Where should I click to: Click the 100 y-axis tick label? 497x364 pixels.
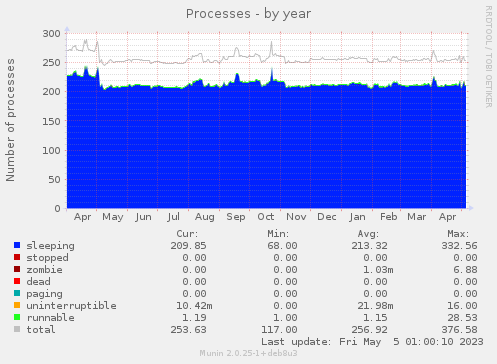click(51, 150)
